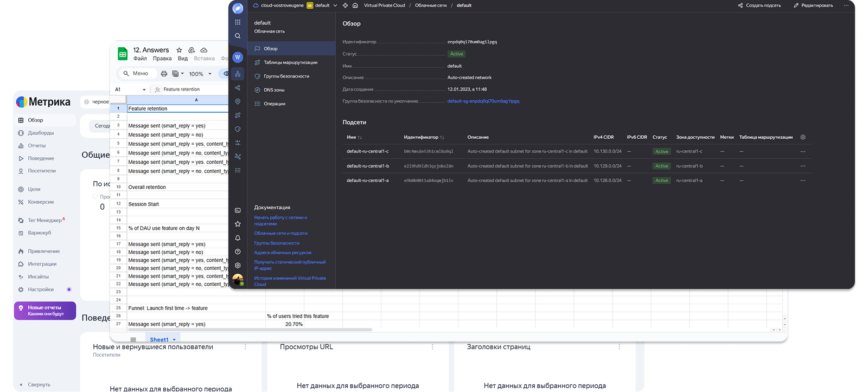Star the 12. Answers spreadsheet
The height and width of the screenshot is (392, 868).
[x=179, y=50]
